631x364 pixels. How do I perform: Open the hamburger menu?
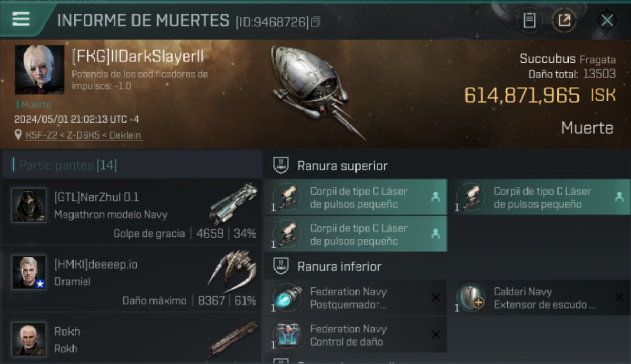21,18
